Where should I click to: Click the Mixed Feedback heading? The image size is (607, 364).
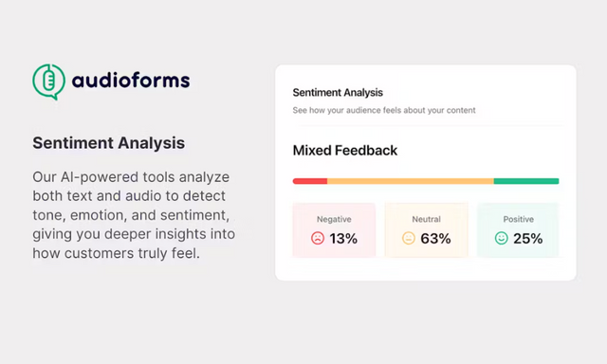pyautogui.click(x=345, y=150)
